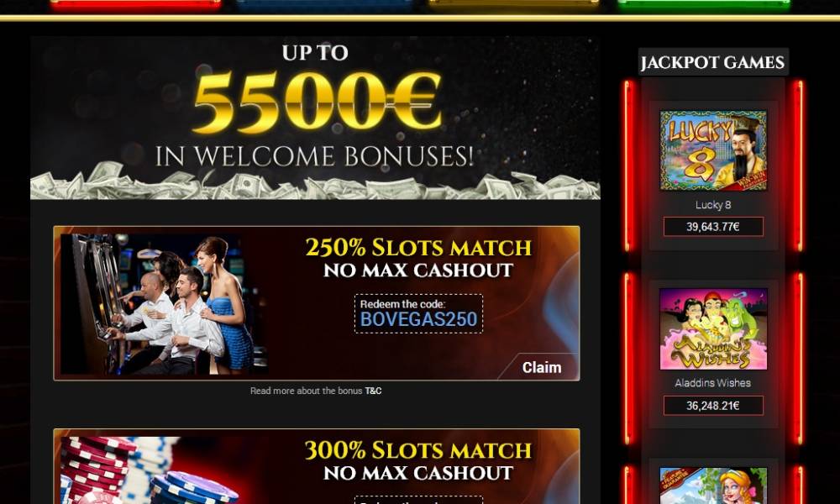Open the 300% Slots Match banner
This screenshot has height=504, width=840.
click(316, 466)
